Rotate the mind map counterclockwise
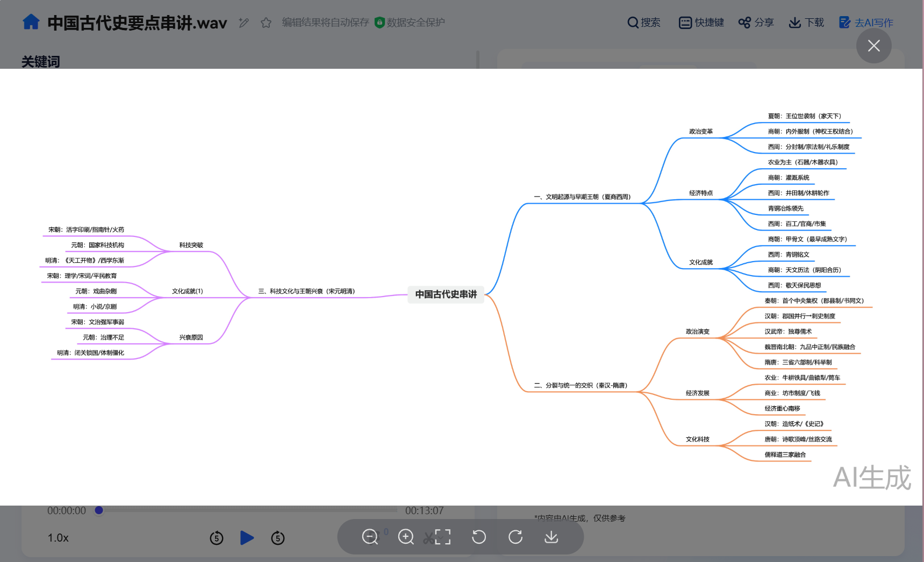 (479, 537)
